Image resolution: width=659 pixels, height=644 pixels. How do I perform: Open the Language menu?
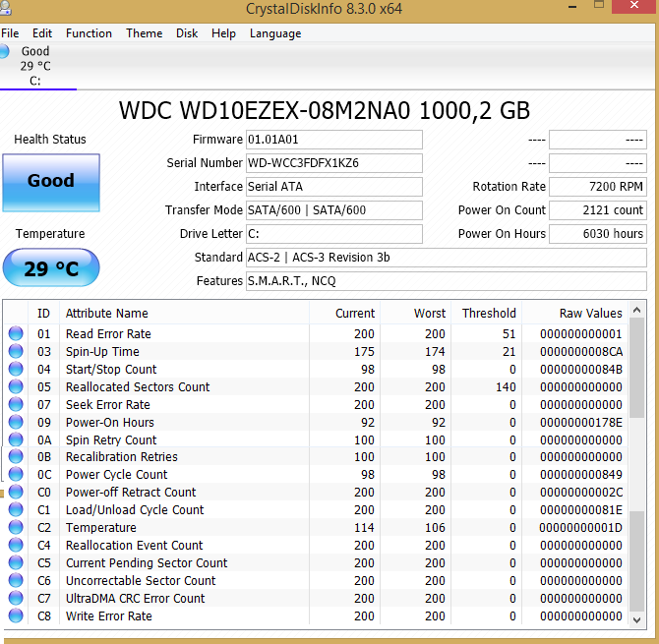(x=275, y=33)
